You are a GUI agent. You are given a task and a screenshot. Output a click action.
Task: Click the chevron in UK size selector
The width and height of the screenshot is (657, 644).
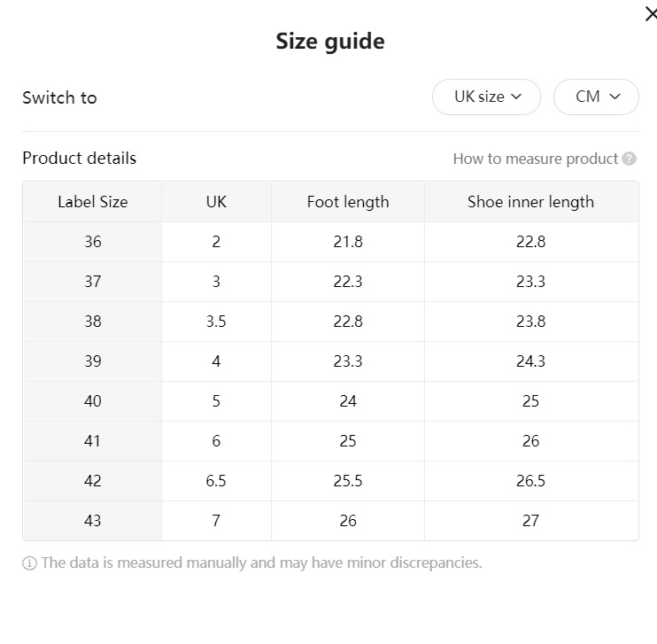pos(517,97)
